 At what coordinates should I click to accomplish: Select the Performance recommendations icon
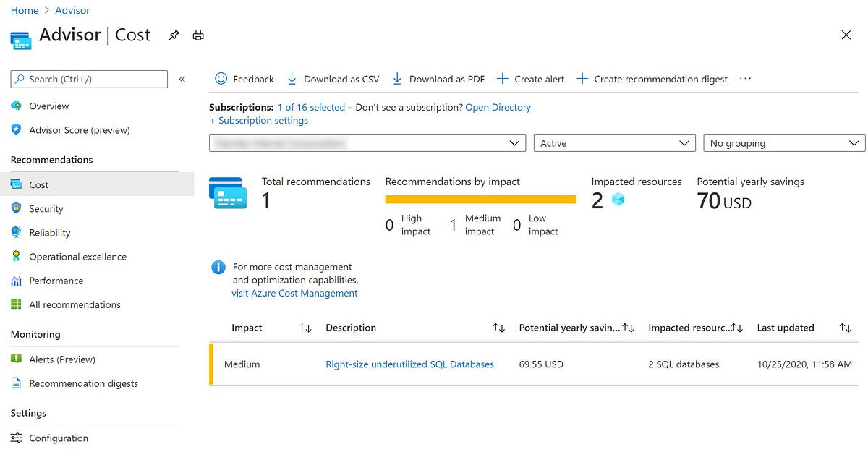(x=16, y=281)
